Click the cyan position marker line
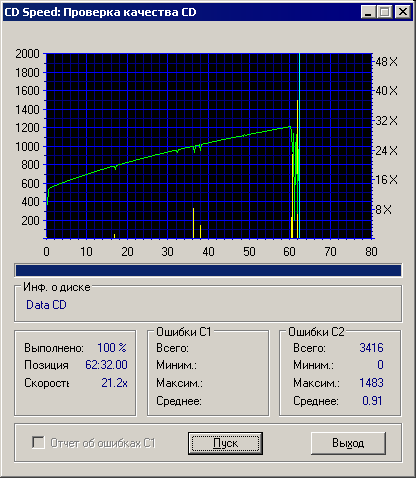Viewport: 416px width, 478px height. click(299, 146)
